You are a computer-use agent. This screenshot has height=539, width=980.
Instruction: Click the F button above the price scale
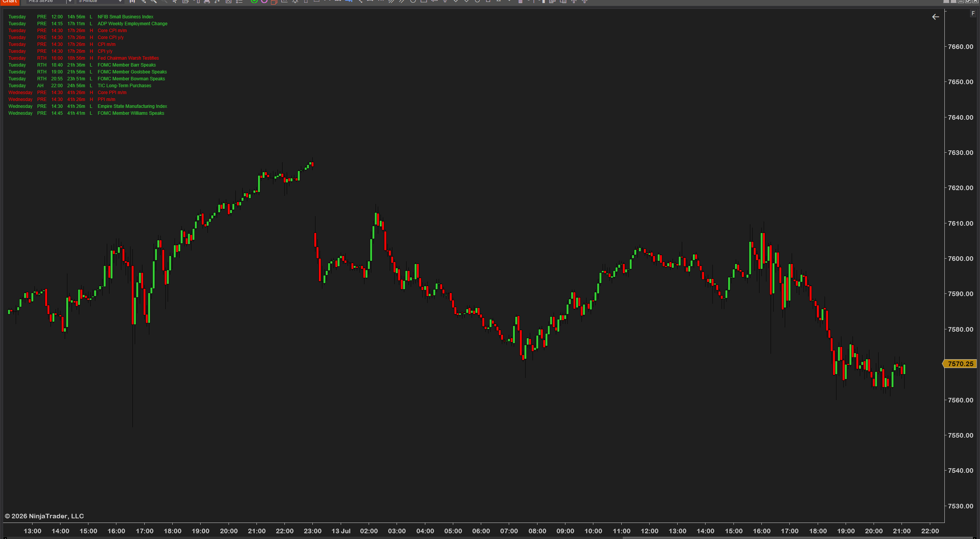(x=973, y=13)
